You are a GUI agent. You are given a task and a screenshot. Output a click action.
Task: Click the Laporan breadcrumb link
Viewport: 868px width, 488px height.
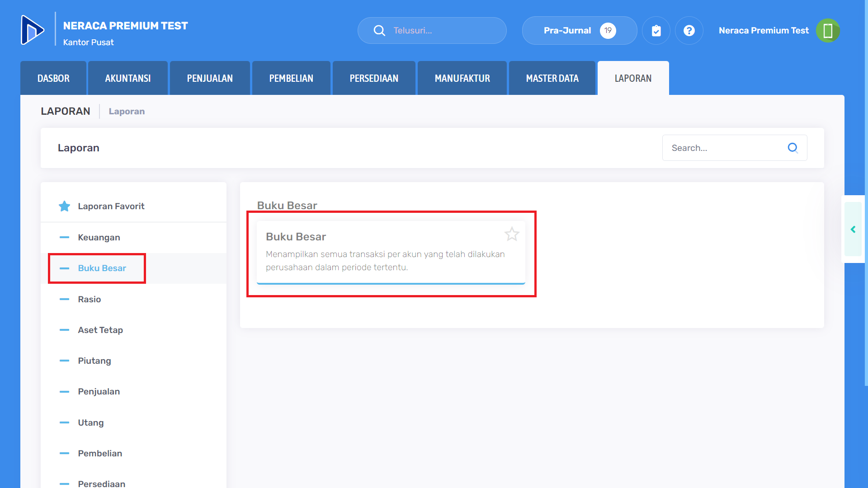(x=127, y=112)
